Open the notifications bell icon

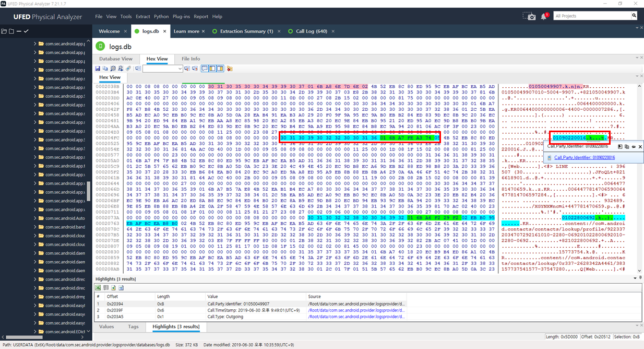click(544, 16)
